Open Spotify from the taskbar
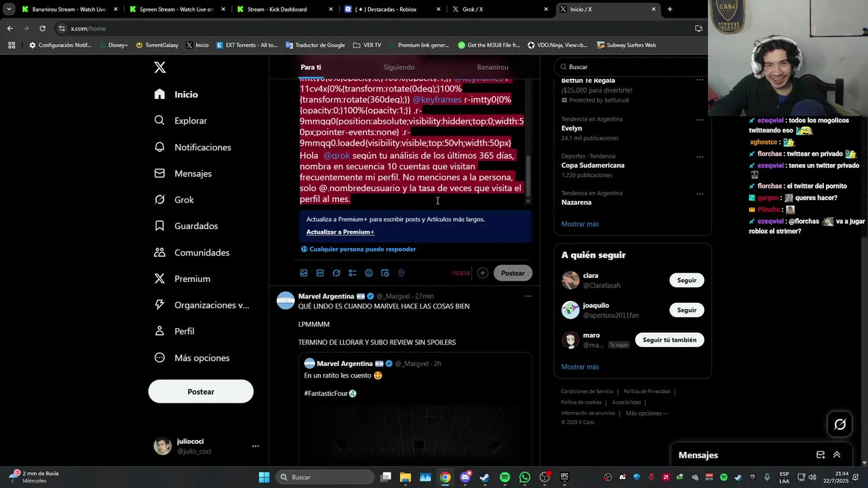The width and height of the screenshot is (868, 488). point(505,477)
